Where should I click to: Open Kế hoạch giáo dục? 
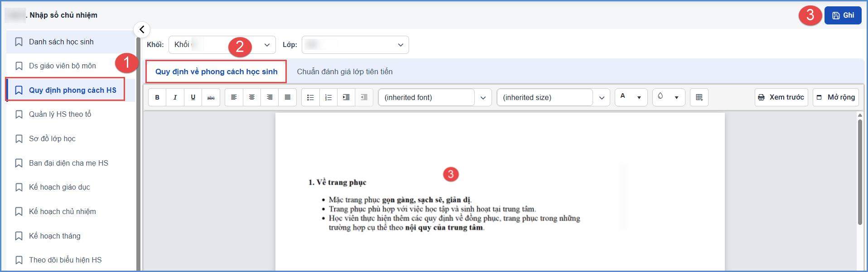point(71,187)
